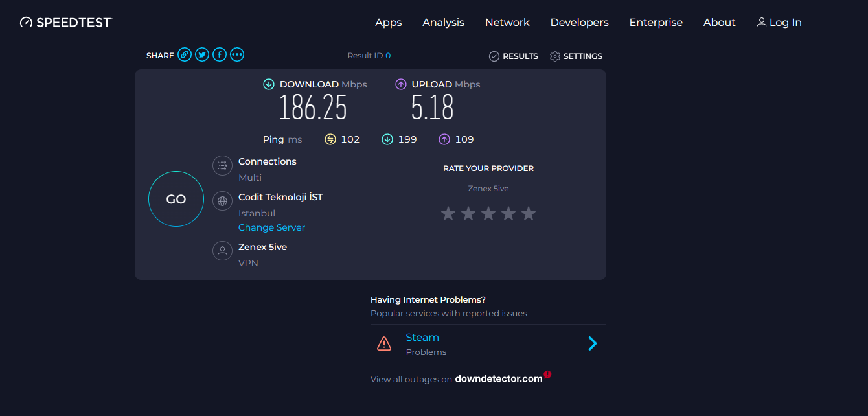Open downdetector.com outages link
This screenshot has width=868, height=416.
click(x=498, y=379)
